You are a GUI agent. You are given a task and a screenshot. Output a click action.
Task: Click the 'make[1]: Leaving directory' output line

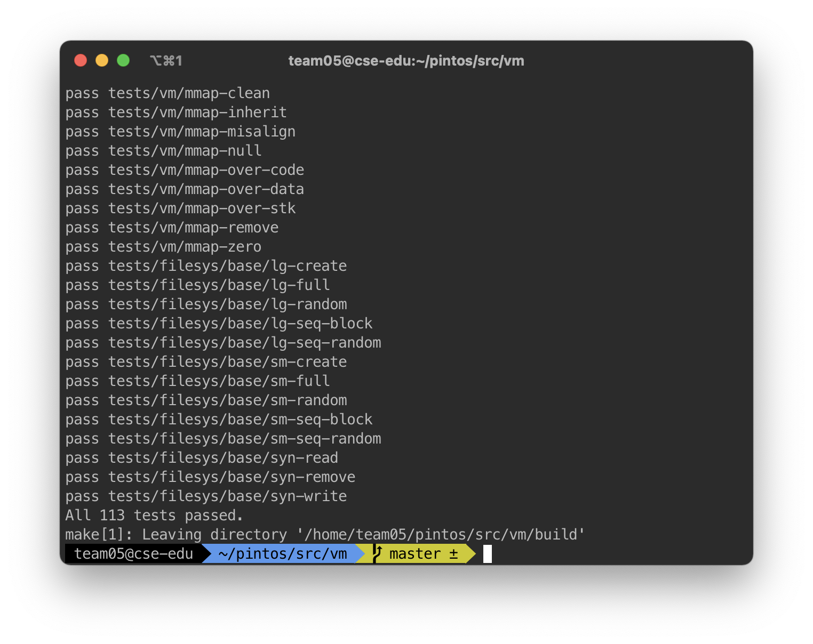pos(325,535)
